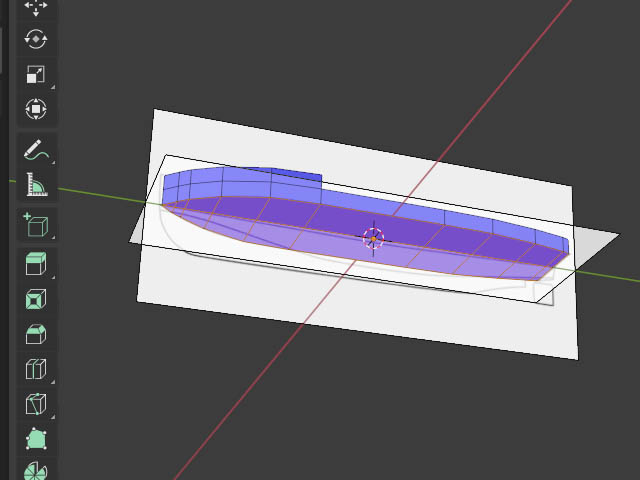Screen dimensions: 640x480
Task: Select the Measure ruler tool
Action: coord(36,184)
